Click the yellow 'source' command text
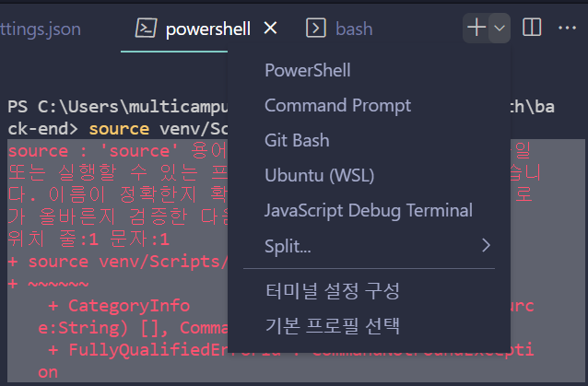588x386 pixels. 119,129
